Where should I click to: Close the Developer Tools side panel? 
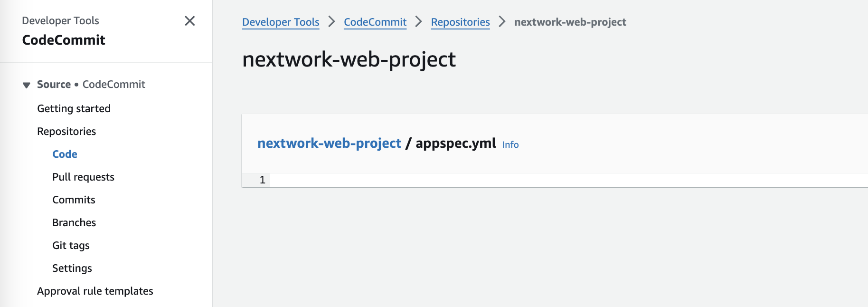coord(189,21)
